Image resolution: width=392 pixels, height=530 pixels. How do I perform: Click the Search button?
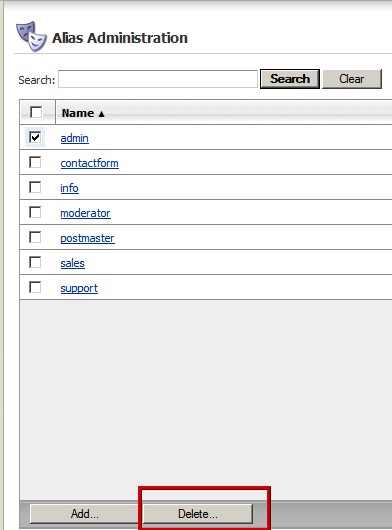(290, 79)
